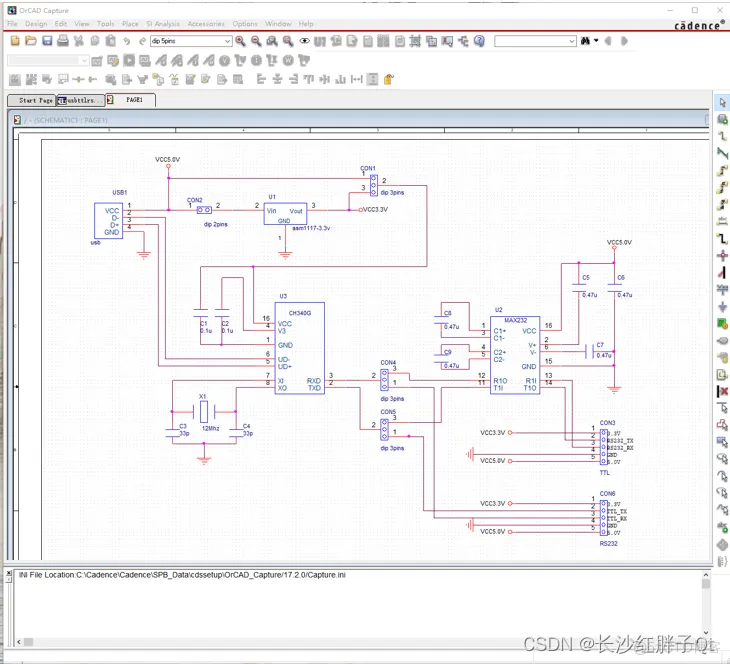
Task: Click the blue Help question mark icon
Action: pyautogui.click(x=479, y=41)
